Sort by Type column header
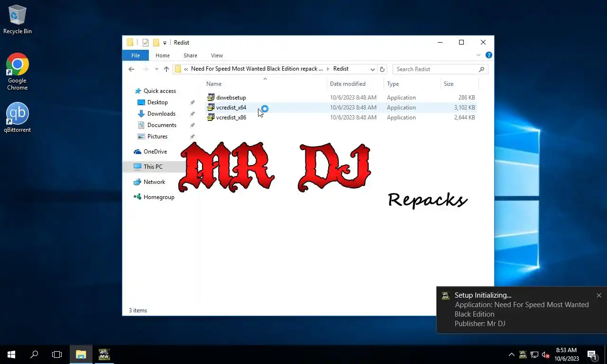This screenshot has height=364, width=607. pyautogui.click(x=412, y=84)
